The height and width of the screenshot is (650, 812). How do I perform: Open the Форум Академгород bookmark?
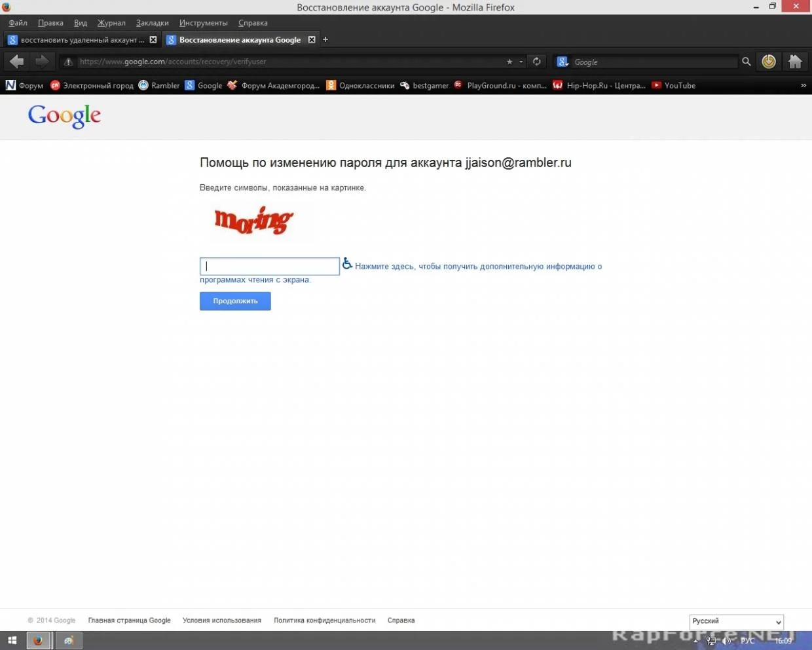tap(274, 85)
